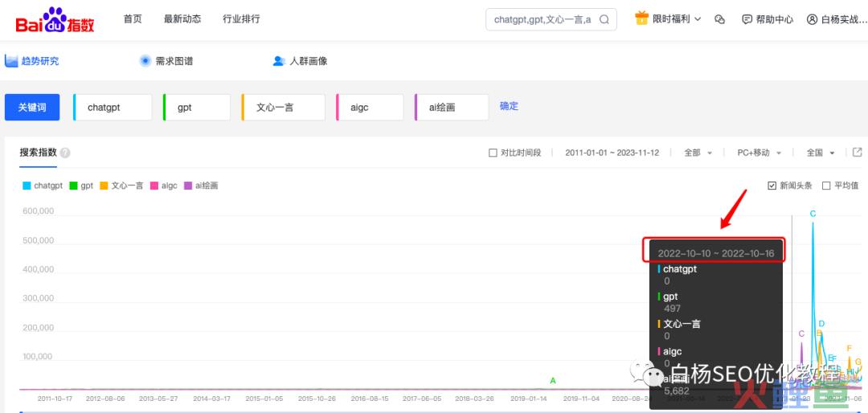Image resolution: width=868 pixels, height=413 pixels.
Task: Switch to 趋势研究 tab
Action: (31, 61)
